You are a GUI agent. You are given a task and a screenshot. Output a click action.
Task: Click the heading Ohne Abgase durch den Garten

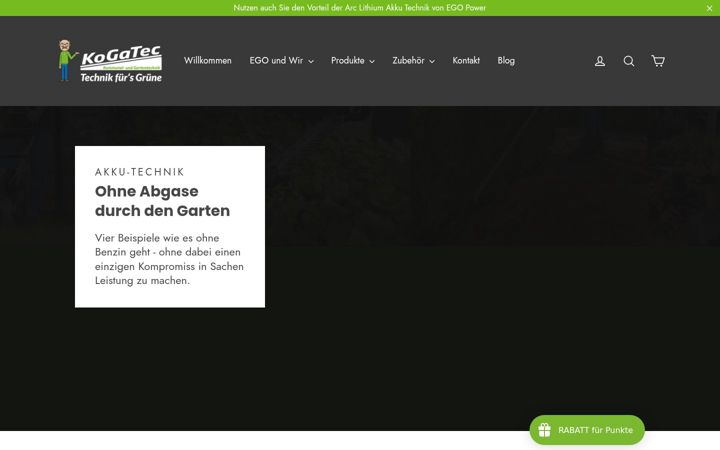point(163,201)
